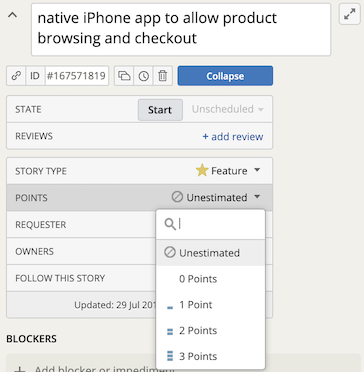Maximize story view with the expand arrows icon

350,14
